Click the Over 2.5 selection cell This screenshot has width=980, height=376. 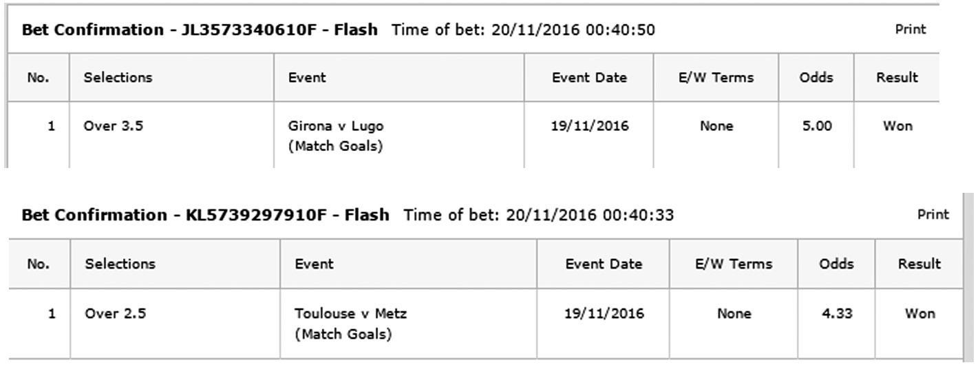[115, 314]
